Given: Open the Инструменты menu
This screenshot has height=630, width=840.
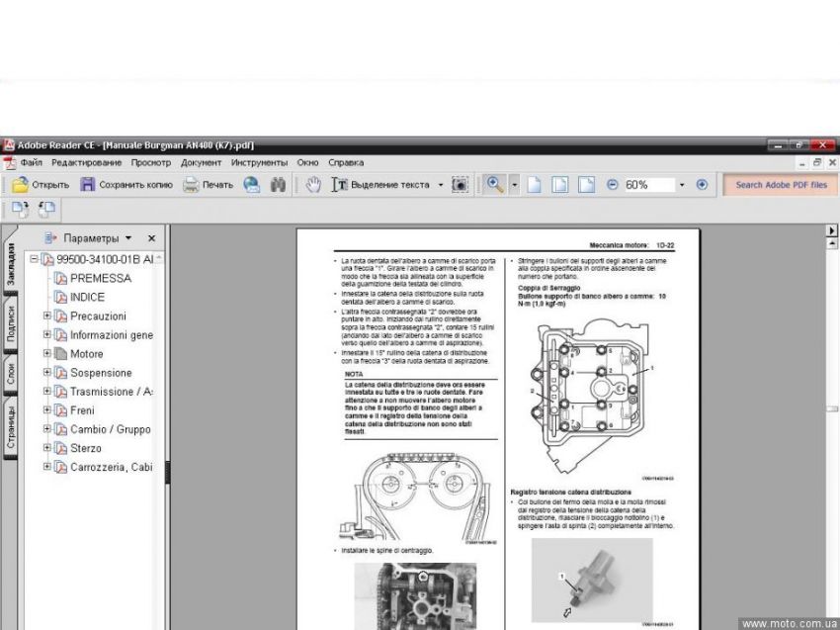Looking at the screenshot, I should tap(259, 162).
